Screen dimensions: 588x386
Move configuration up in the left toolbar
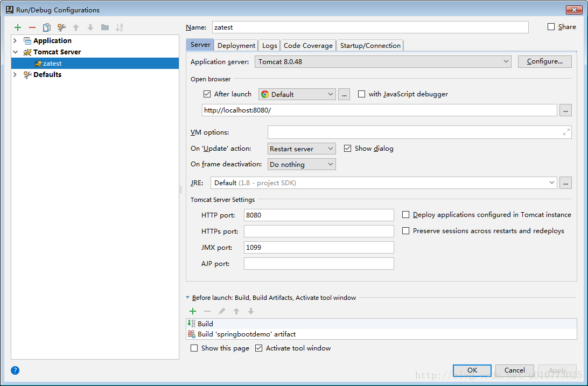coord(76,27)
